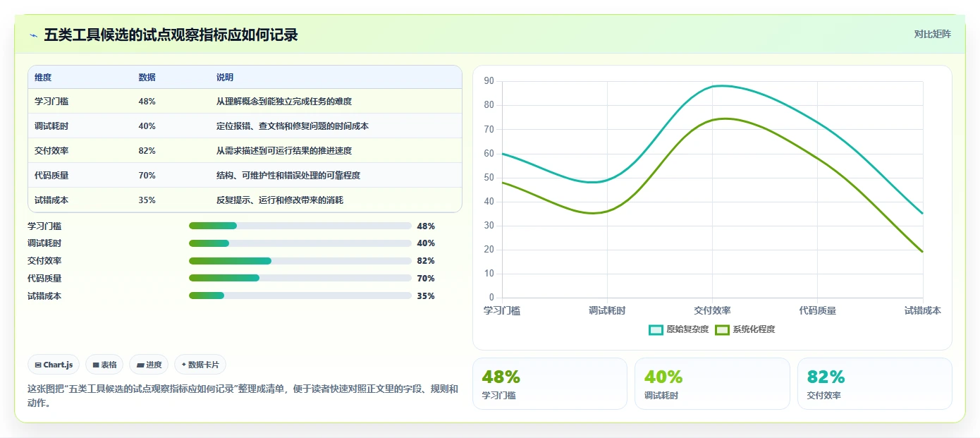Click the 对比矩阵 label in header

click(932, 34)
